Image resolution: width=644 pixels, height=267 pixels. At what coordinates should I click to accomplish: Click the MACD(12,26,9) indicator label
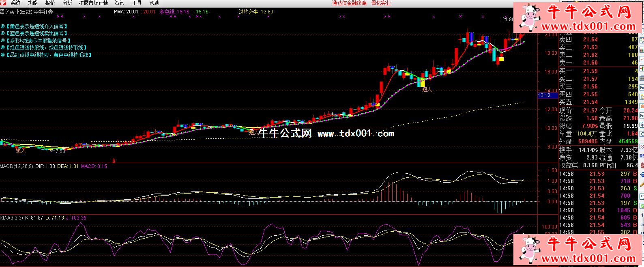pyautogui.click(x=17, y=166)
